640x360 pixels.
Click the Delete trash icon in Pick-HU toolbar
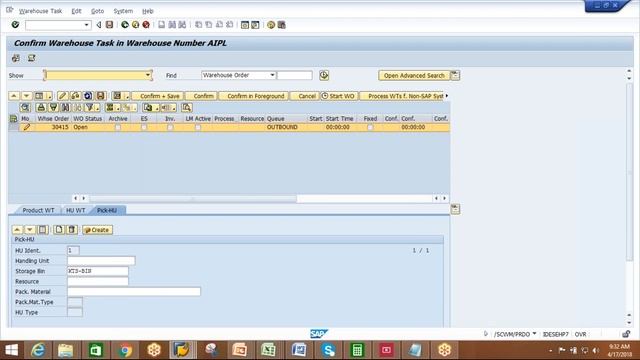[x=72, y=230]
